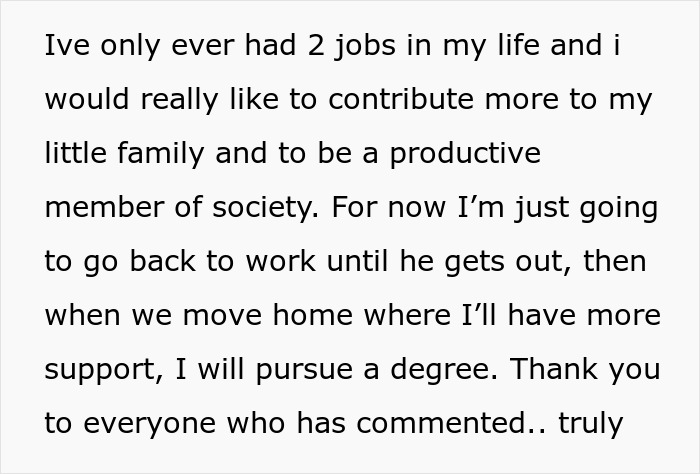Click the word "family" in third line
Viewport: 700px width, 474px height.
click(x=161, y=155)
